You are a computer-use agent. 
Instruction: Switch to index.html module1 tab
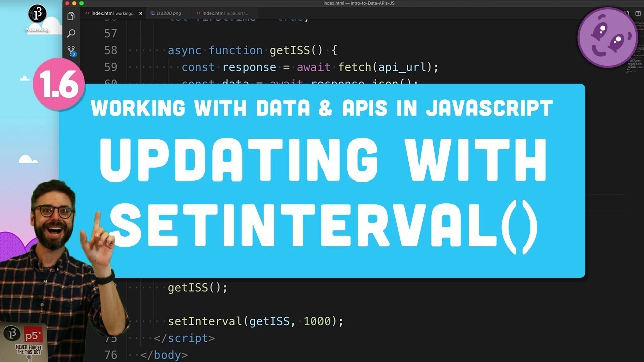point(224,13)
